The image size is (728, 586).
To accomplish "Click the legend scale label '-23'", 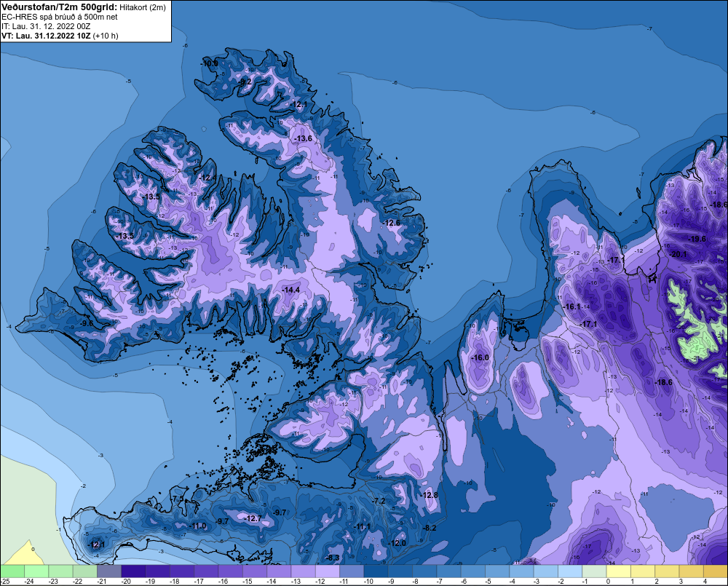I will (x=53, y=582).
